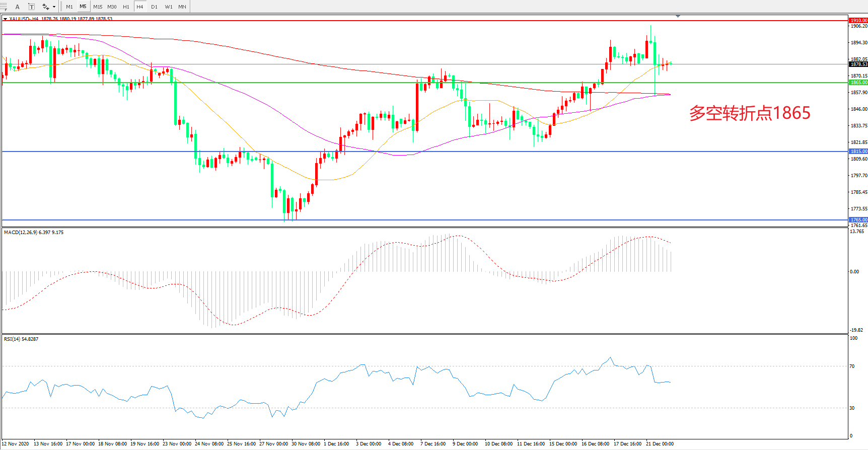Click the Arrows objects tool icon
The height and width of the screenshot is (450, 868).
pyautogui.click(x=45, y=7)
